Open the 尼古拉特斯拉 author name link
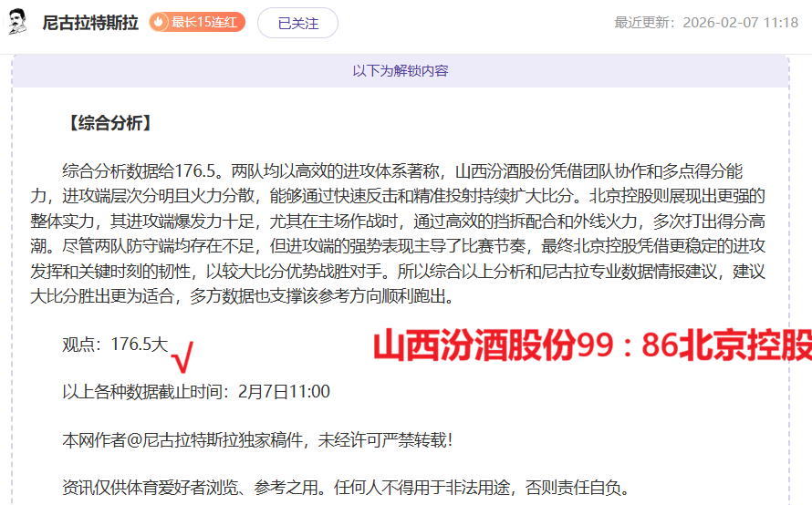 pyautogui.click(x=89, y=23)
